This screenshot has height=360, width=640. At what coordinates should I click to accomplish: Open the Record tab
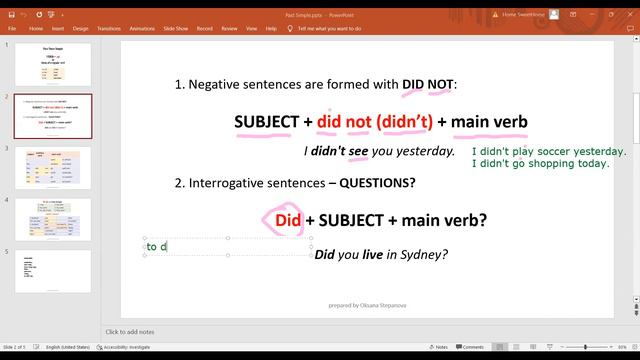pos(204,29)
